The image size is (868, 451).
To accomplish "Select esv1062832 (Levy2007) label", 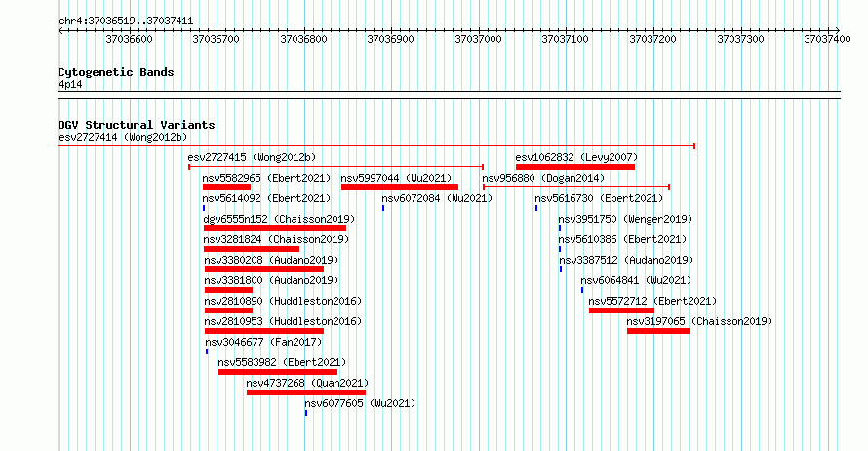I will (x=576, y=157).
